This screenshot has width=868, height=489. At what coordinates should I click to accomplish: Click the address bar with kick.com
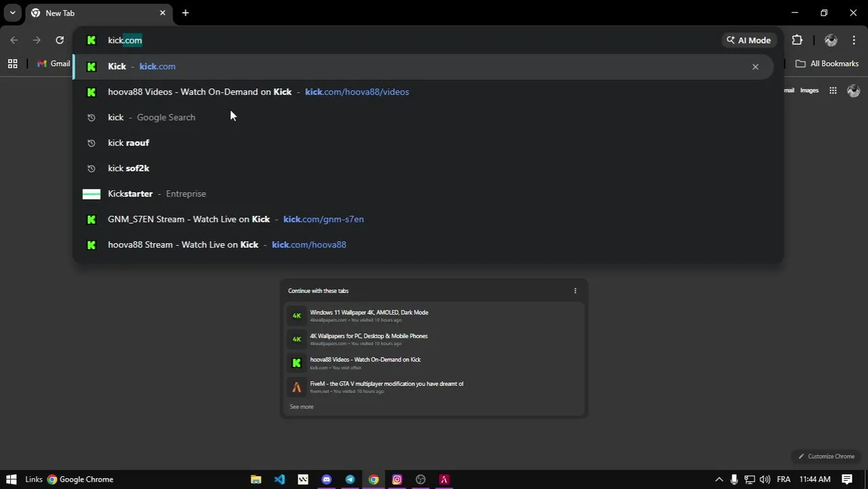[408, 40]
